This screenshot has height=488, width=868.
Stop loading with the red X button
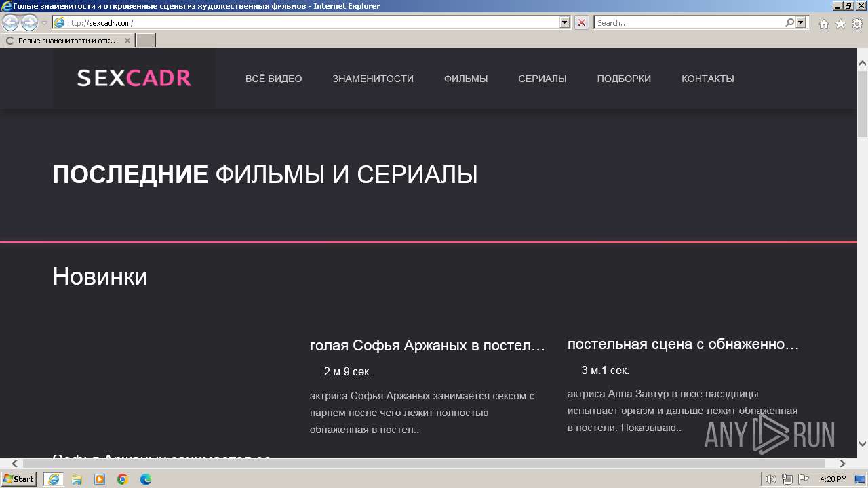[582, 22]
